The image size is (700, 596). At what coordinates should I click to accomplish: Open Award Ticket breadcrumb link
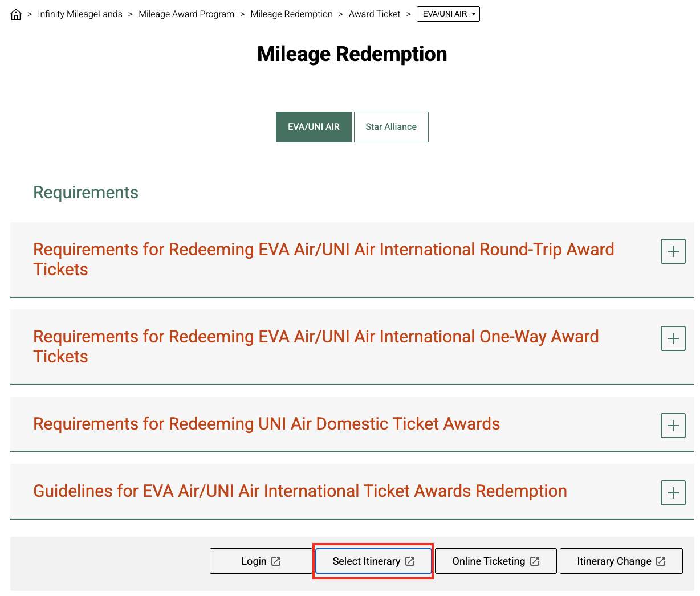pyautogui.click(x=375, y=14)
